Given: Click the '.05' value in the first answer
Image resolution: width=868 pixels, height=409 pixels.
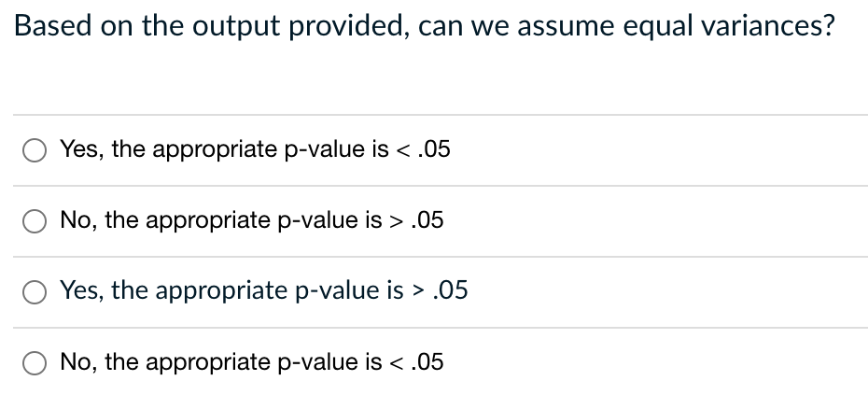Looking at the screenshot, I should (x=435, y=149).
